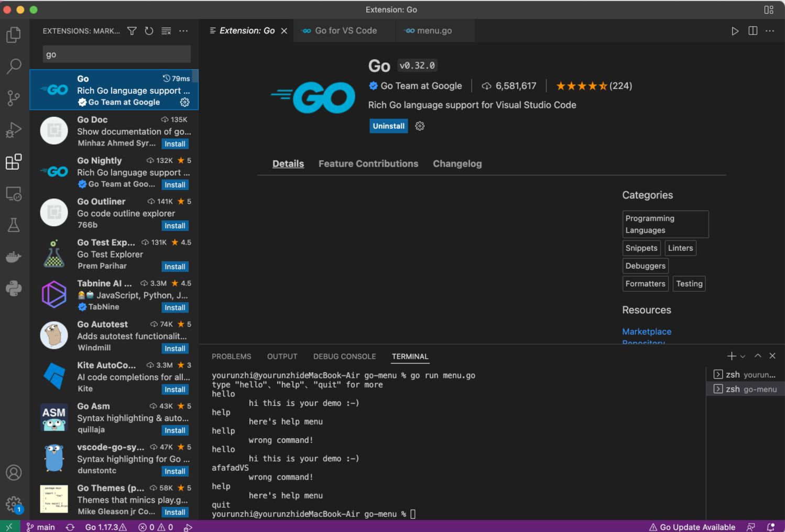
Task: Open the Python view in activity bar
Action: point(14,289)
